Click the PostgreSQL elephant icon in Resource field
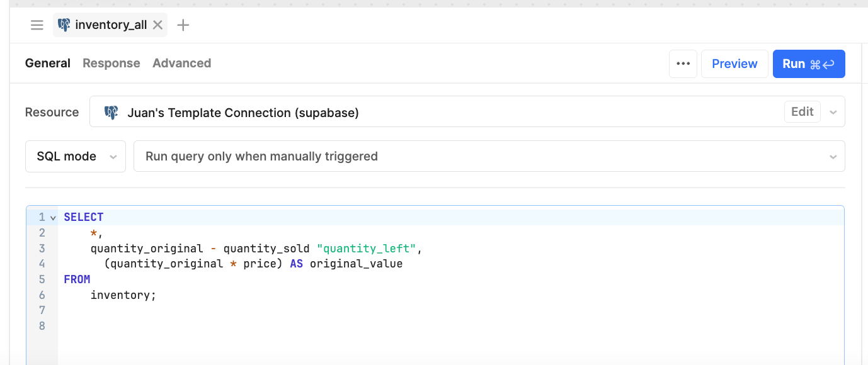The height and width of the screenshot is (365, 868). [111, 113]
